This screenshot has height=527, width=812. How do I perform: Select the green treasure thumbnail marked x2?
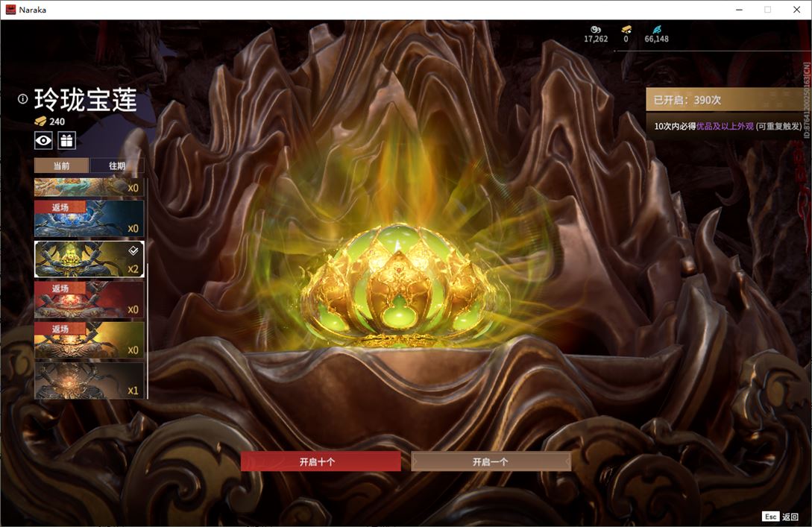[89, 259]
